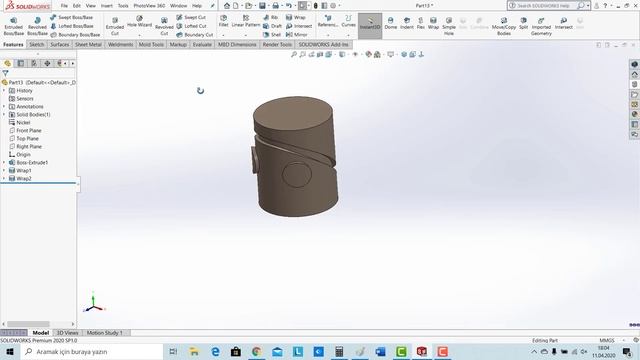Choose Boundary Boss/Base
Viewport: 640px width, 360px height.
pos(75,35)
